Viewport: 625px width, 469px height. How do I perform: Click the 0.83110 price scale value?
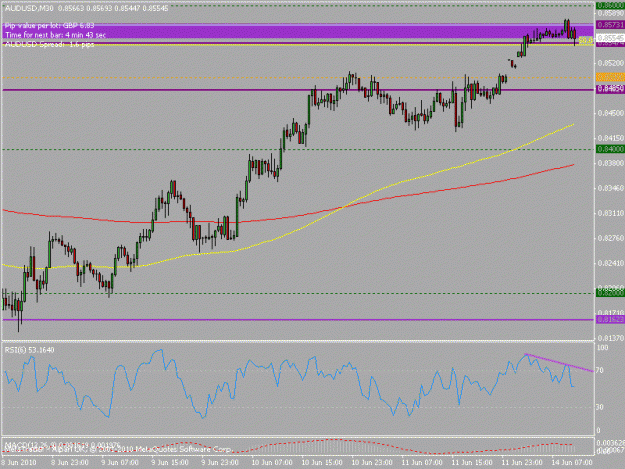610,213
